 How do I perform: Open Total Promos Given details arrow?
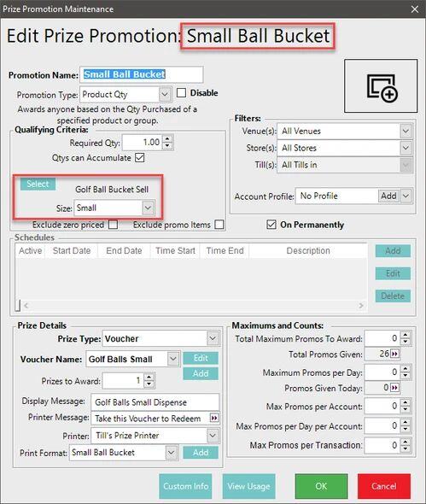point(394,354)
